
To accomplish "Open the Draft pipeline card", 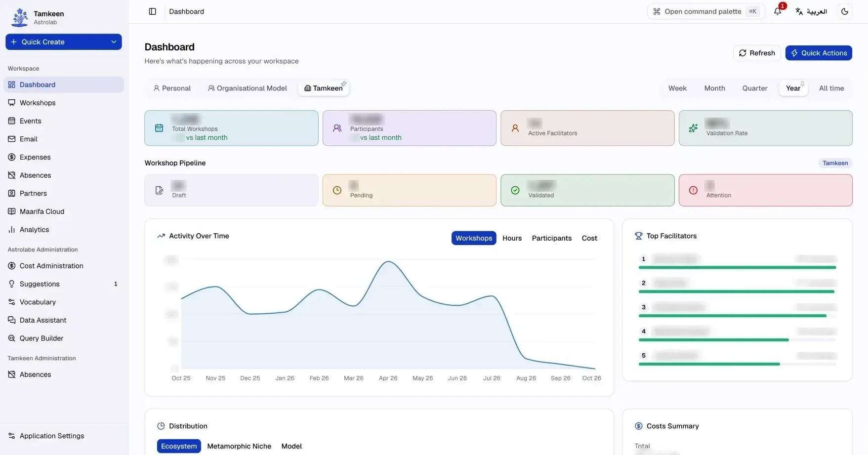I will tap(231, 190).
